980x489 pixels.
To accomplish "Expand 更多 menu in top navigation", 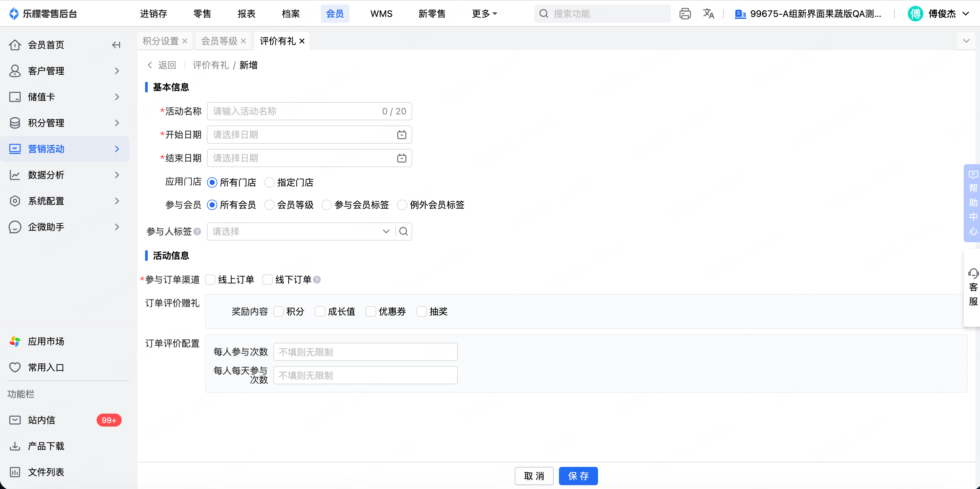I will 484,14.
